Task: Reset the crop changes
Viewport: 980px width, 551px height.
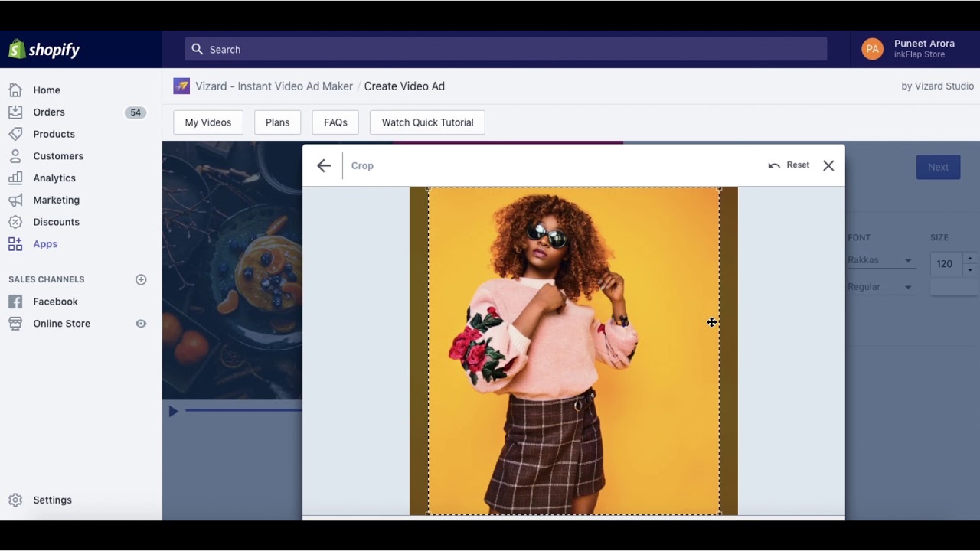Action: point(789,165)
